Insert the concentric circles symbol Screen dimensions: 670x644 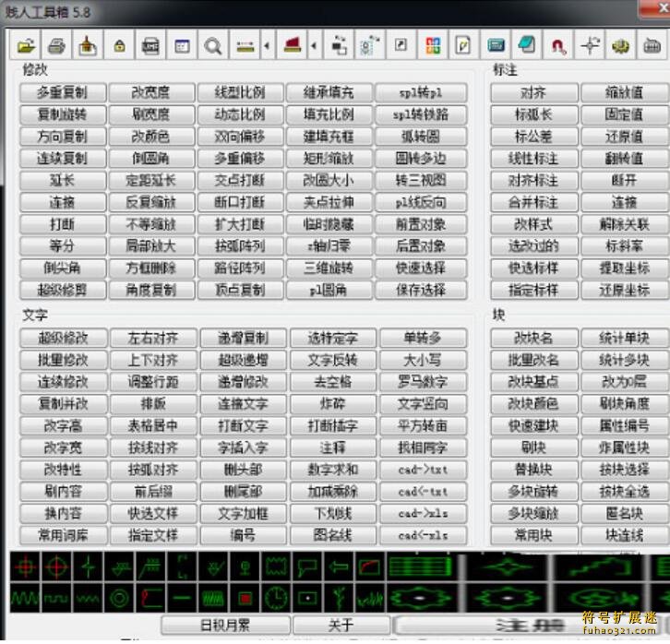[119, 598]
